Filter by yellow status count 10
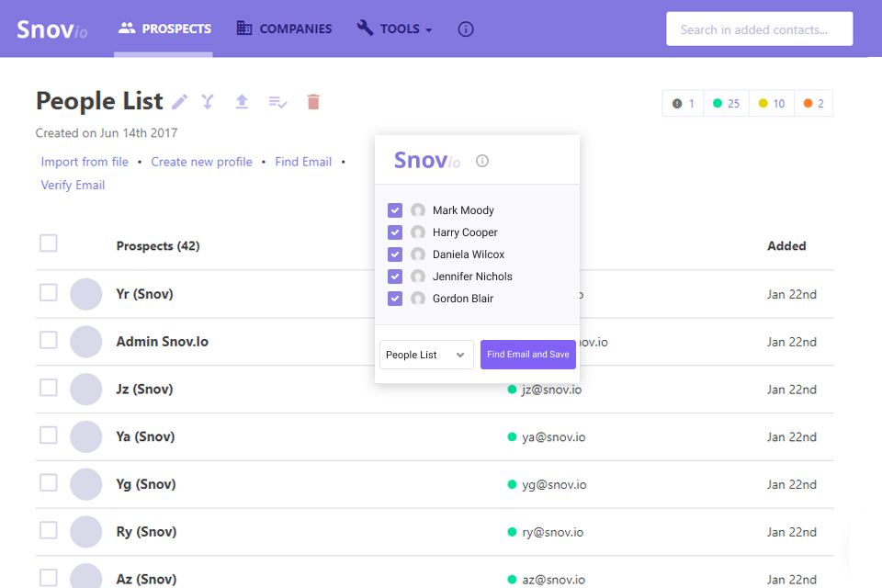Viewport: 882px width, 588px height. click(x=772, y=104)
